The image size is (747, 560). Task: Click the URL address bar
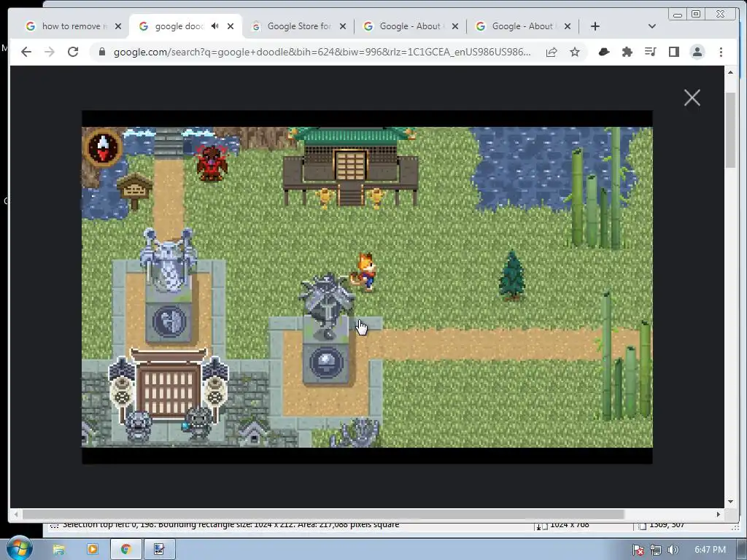point(322,52)
